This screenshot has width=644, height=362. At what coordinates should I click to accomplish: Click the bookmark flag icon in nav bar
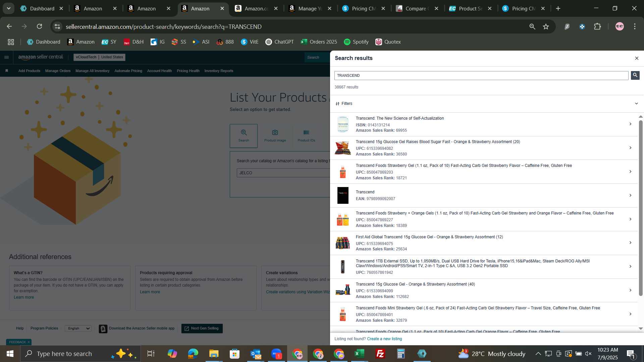point(7,71)
